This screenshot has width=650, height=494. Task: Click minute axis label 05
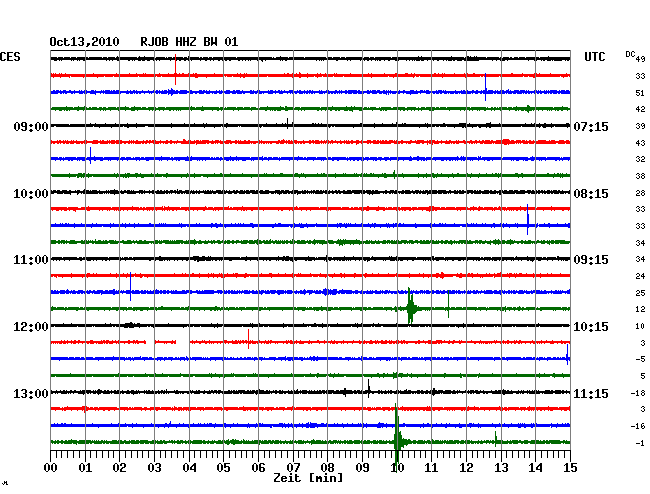(223, 468)
